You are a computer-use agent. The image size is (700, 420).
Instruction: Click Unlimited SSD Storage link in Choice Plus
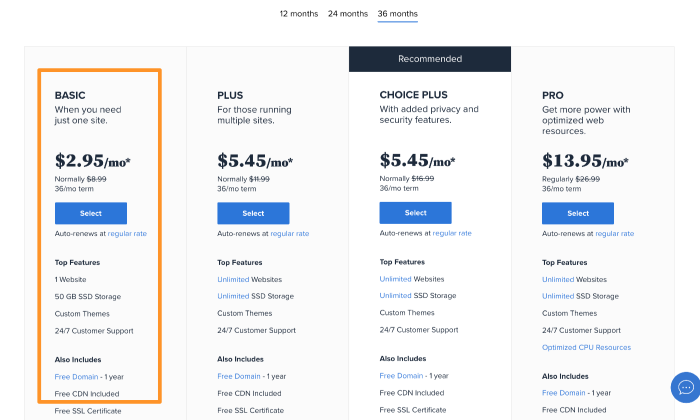pos(395,296)
